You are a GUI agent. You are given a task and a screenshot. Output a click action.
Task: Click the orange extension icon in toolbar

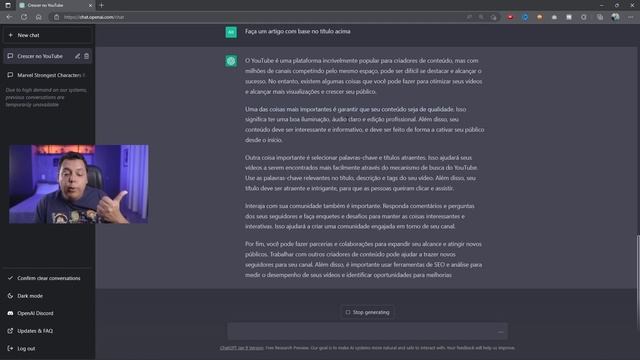coord(540,17)
